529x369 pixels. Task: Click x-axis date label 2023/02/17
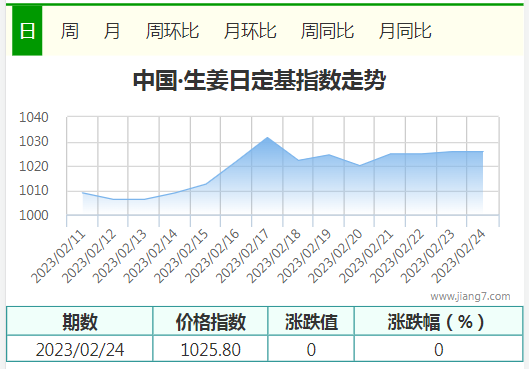pos(243,257)
